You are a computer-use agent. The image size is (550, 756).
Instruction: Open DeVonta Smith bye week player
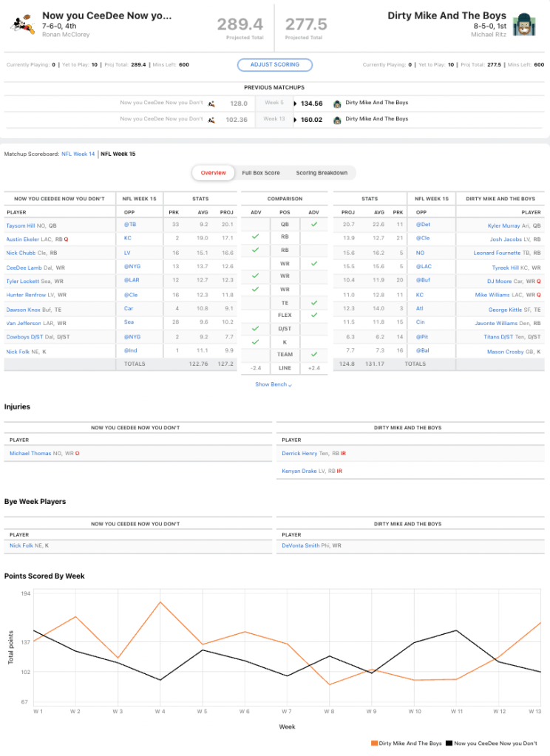(302, 545)
